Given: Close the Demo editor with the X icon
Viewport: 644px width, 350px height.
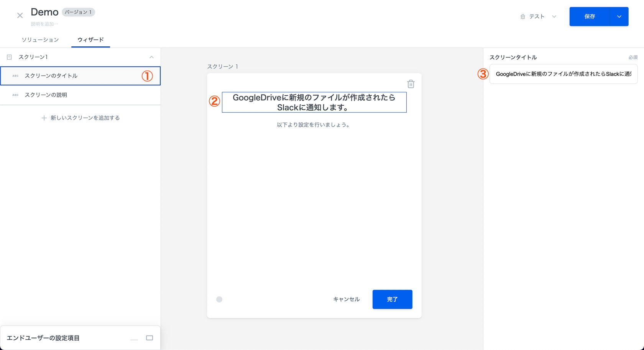Looking at the screenshot, I should pyautogui.click(x=20, y=16).
